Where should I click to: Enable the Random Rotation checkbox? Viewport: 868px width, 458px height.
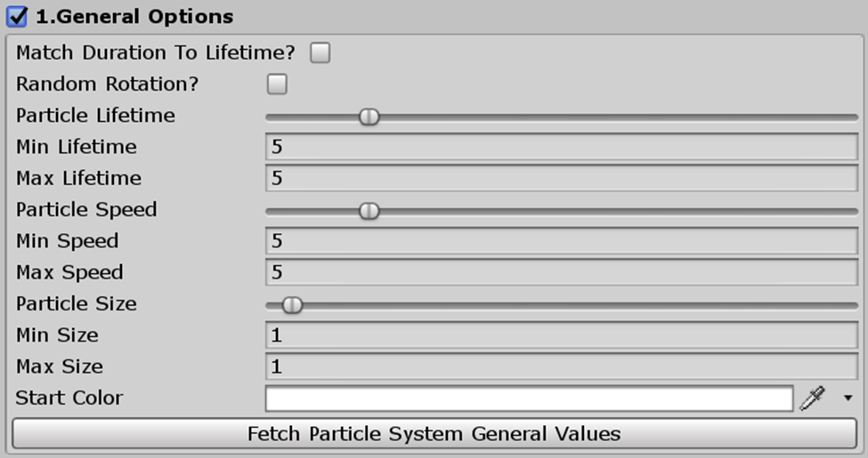(x=277, y=84)
